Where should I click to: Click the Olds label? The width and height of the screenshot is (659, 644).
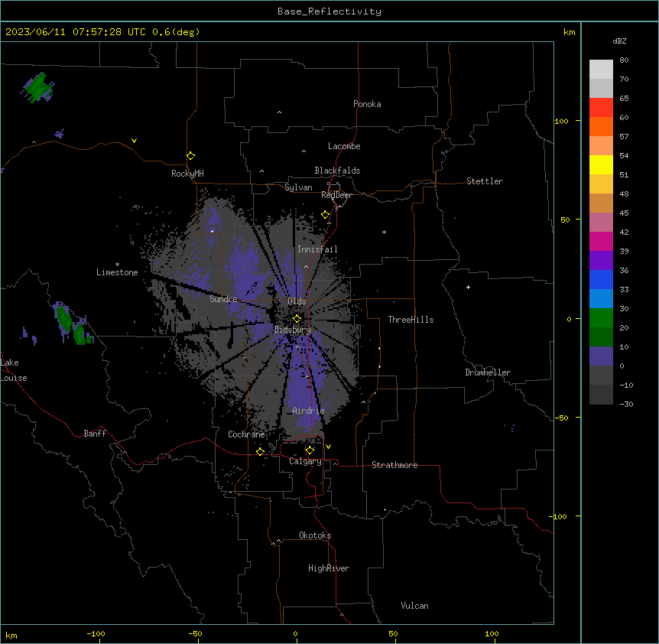click(297, 301)
